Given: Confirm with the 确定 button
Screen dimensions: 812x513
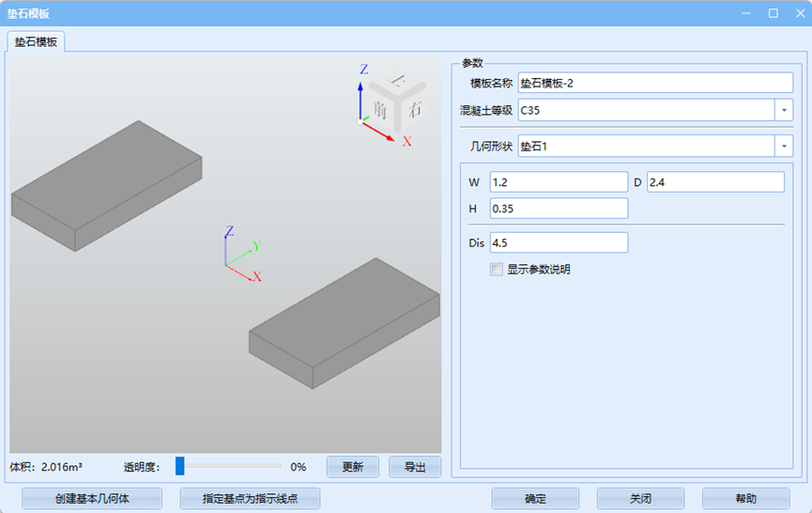Looking at the screenshot, I should (535, 499).
